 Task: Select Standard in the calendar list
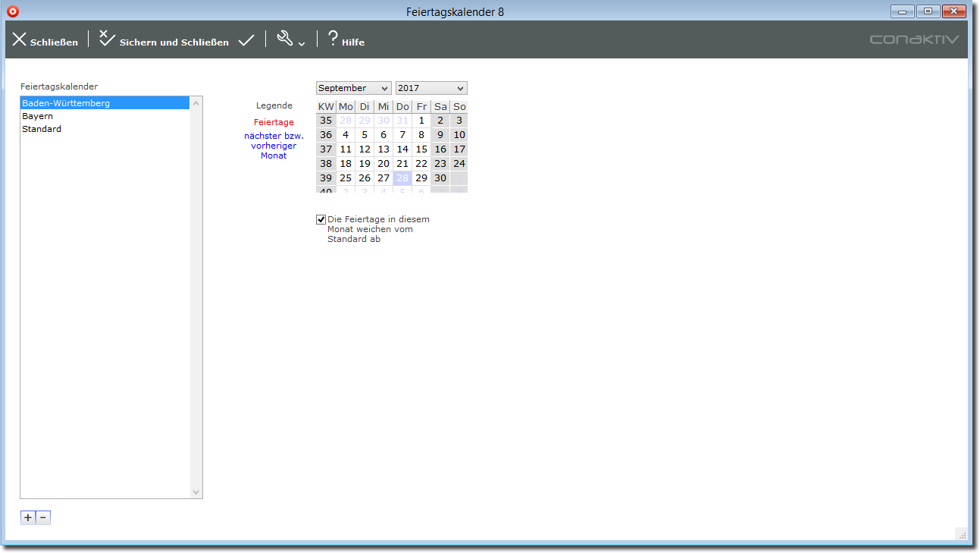(42, 129)
